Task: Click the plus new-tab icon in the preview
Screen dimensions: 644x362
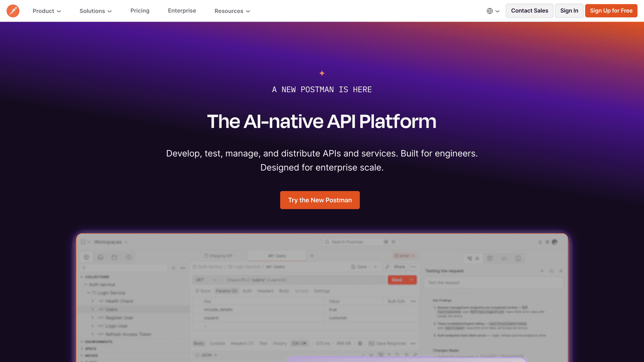Action: (312, 255)
